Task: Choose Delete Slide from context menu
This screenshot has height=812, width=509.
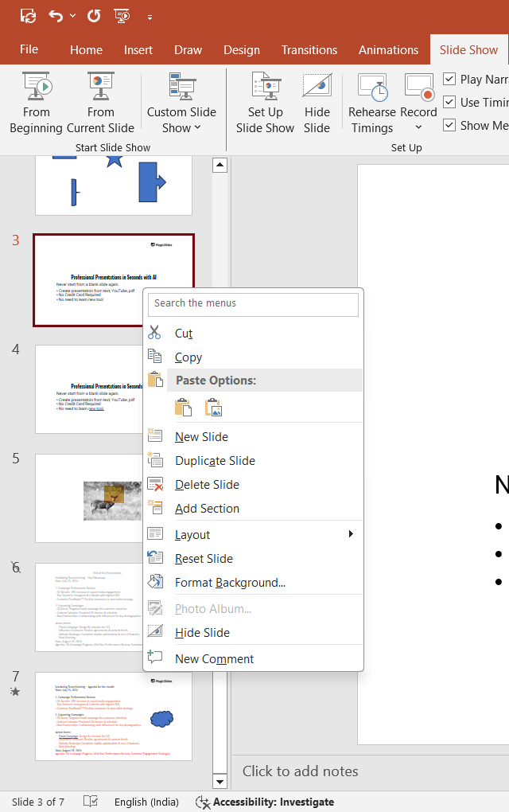Action: point(253,484)
